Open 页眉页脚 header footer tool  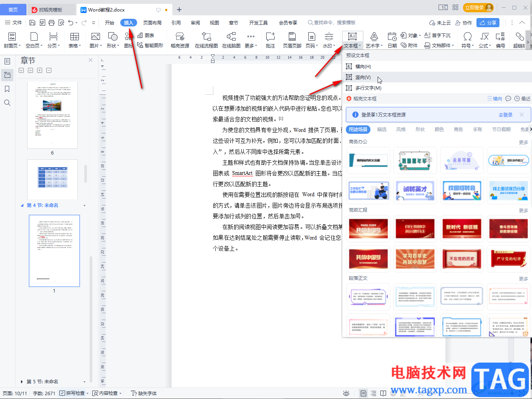coord(292,40)
